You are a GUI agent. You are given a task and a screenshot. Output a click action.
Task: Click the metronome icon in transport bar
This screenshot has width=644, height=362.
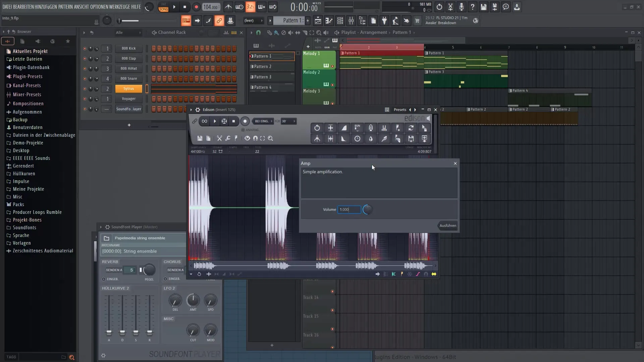pyautogui.click(x=228, y=7)
